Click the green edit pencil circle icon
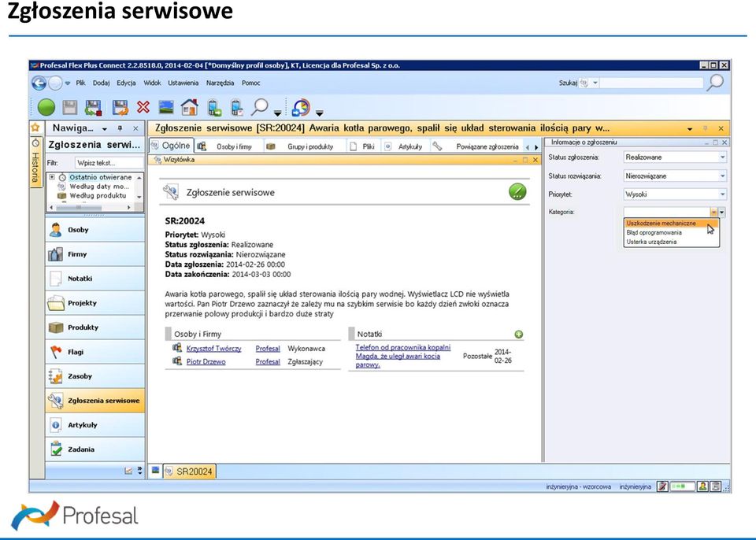756x540 pixels. tap(517, 192)
